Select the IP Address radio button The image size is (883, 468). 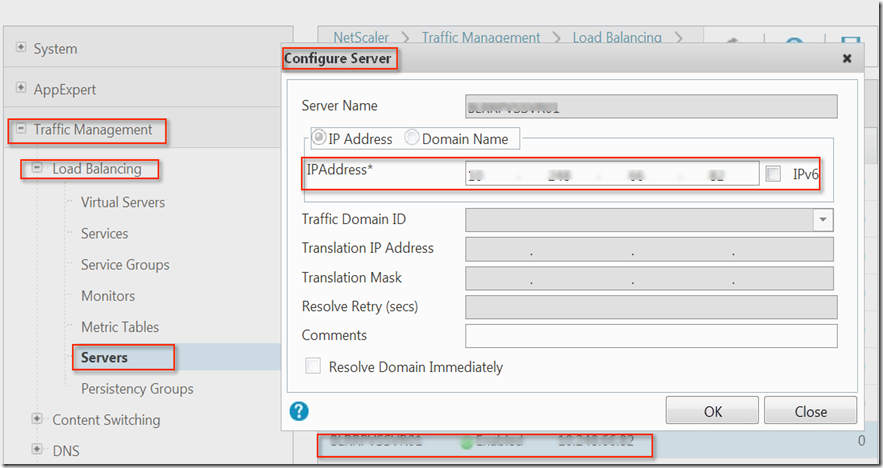click(319, 137)
